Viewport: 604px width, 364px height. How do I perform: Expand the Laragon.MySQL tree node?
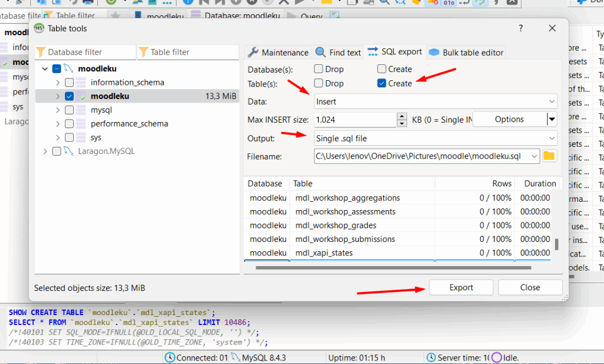click(x=45, y=150)
